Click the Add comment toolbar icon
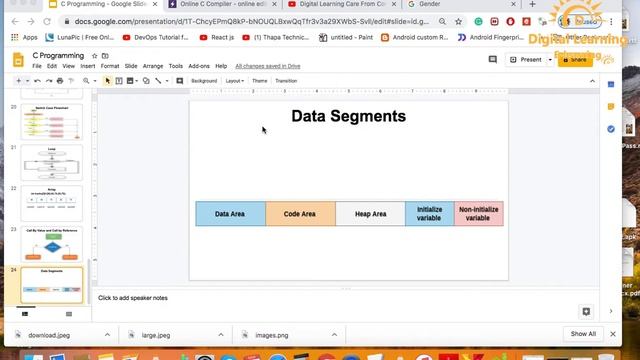 tap(180, 81)
